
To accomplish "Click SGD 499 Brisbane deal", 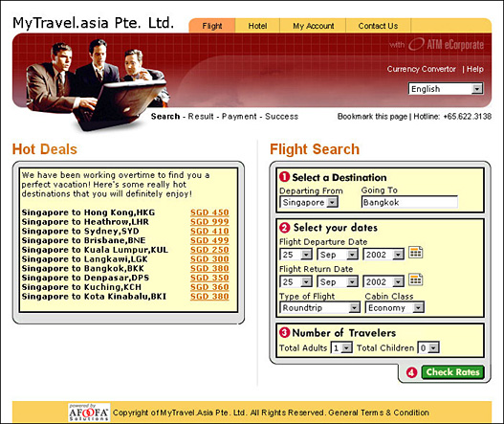I will point(209,240).
